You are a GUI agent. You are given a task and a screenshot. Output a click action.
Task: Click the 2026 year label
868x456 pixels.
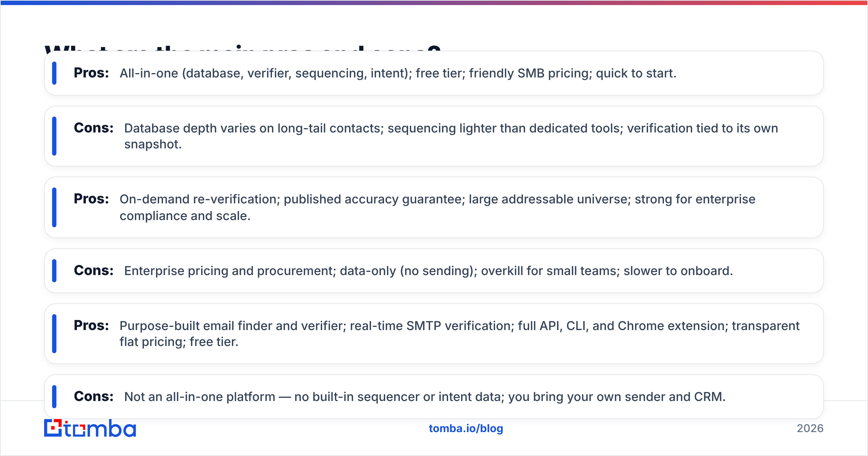(810, 428)
